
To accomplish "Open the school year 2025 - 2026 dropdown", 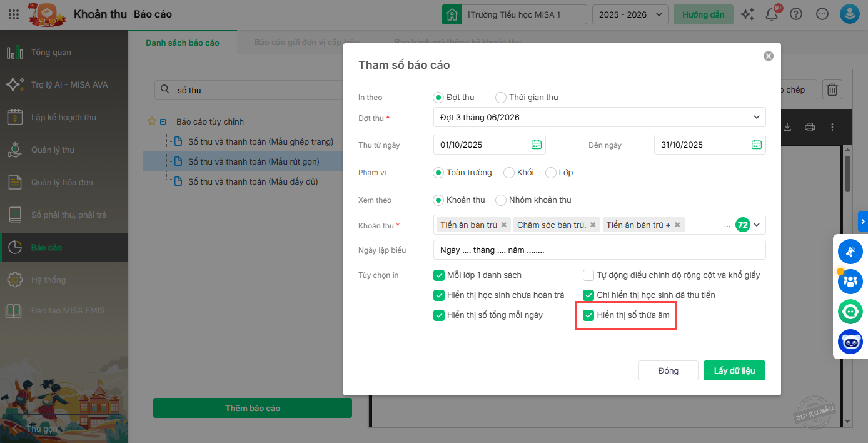I will pos(630,14).
